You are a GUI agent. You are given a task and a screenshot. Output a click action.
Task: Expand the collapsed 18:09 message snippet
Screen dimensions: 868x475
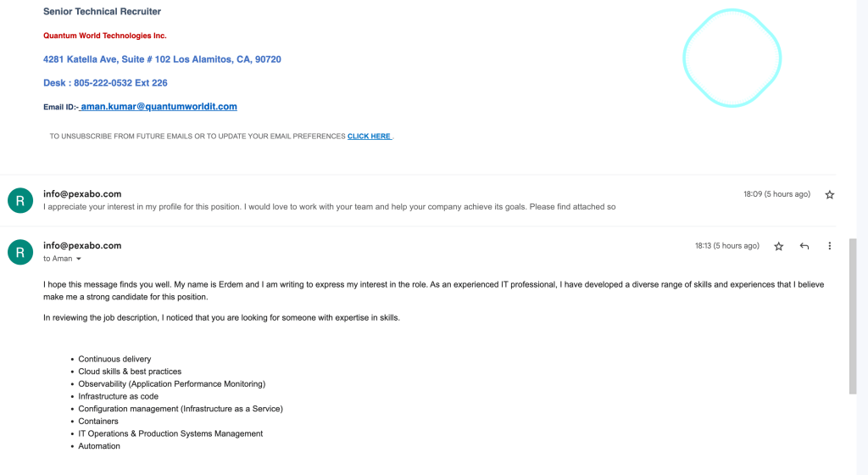(x=330, y=206)
